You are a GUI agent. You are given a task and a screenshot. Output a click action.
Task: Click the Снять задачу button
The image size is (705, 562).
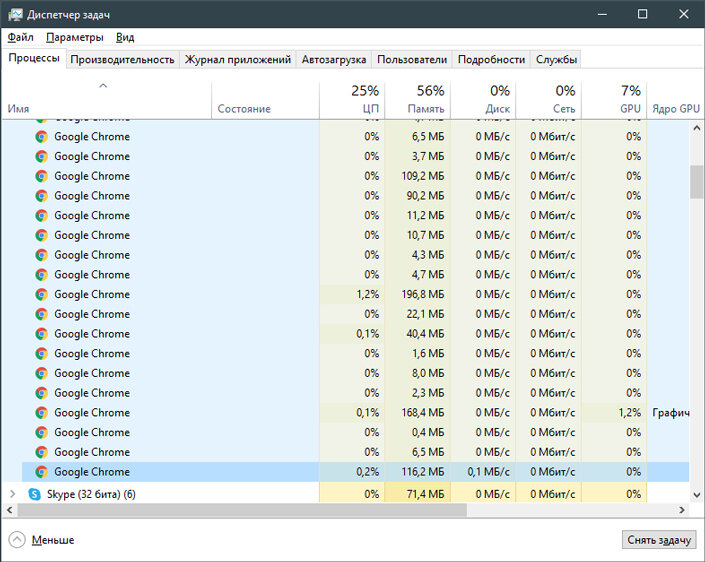tap(659, 540)
